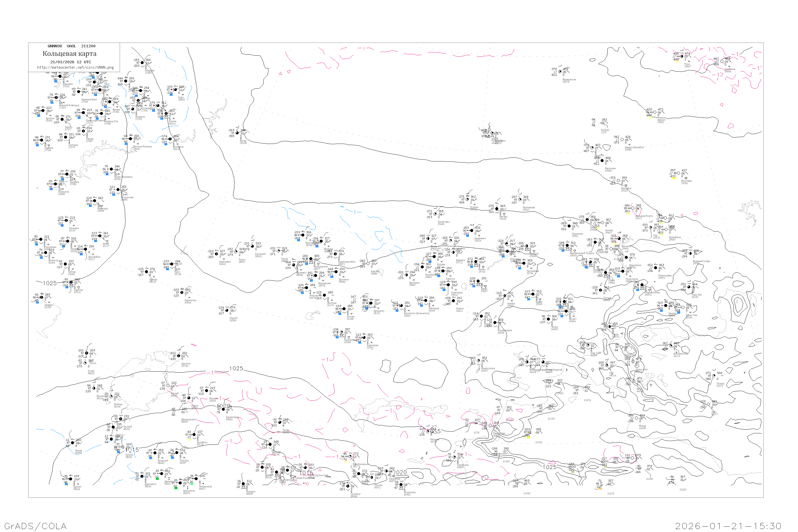Click the 2026-01-21-15:30 timestamp text

click(x=728, y=526)
